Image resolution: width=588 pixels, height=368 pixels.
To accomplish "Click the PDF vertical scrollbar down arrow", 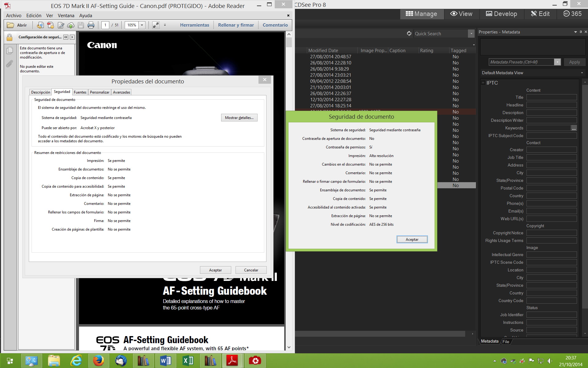I will pos(289,347).
